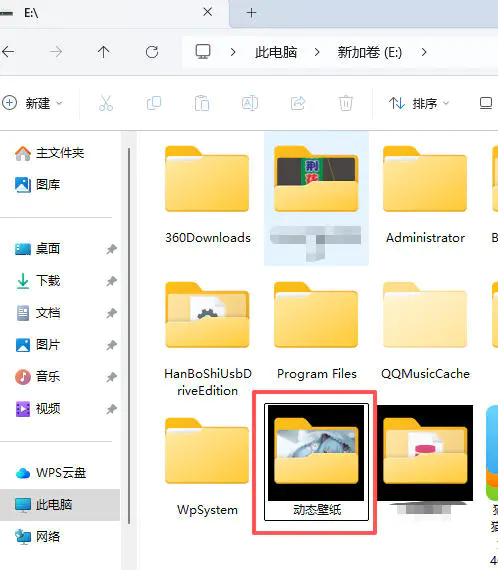Screen dimensions: 498x570
Task: Select the Program Files folder
Action: coord(316,331)
